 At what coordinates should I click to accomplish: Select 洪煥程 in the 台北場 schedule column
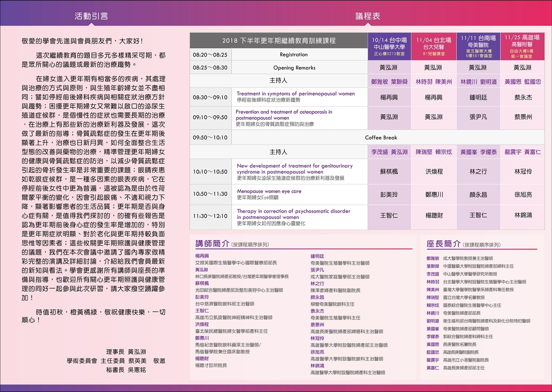[x=433, y=172]
